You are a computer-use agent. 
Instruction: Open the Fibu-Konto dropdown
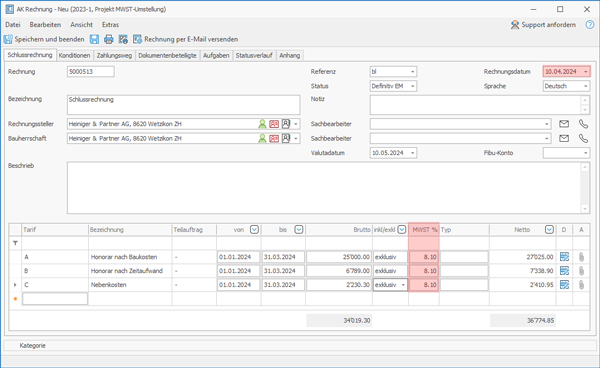click(x=585, y=153)
